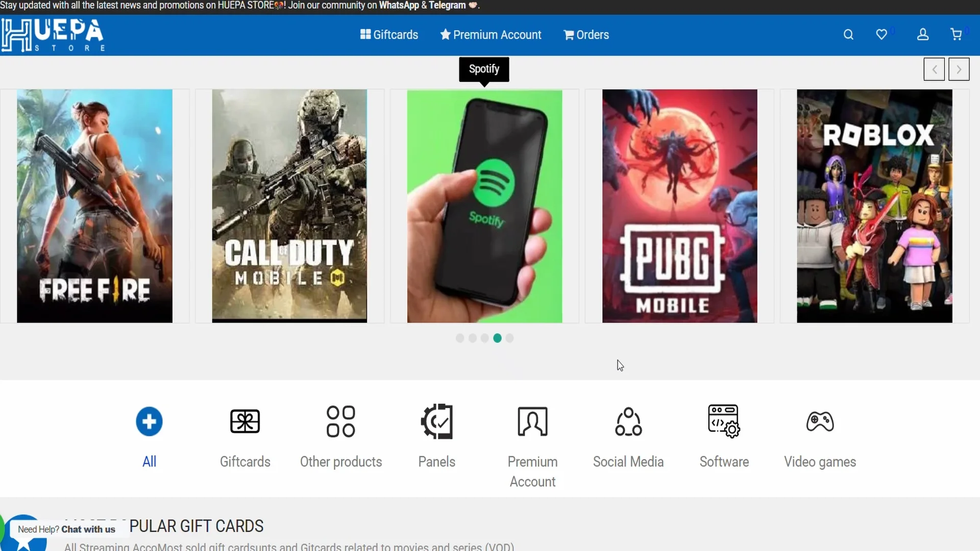Open the Premium Account menu item

491,35
